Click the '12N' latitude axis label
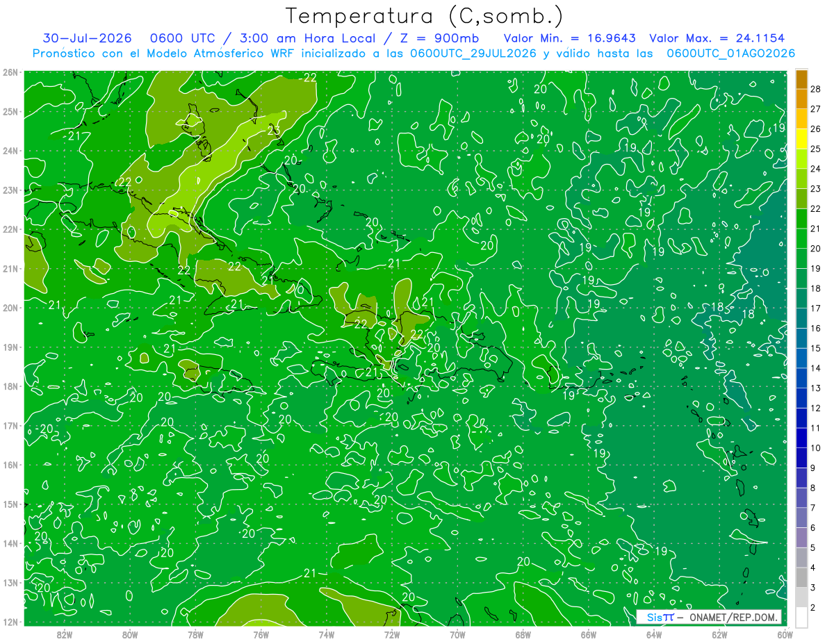This screenshot has height=644, width=834. point(10,622)
